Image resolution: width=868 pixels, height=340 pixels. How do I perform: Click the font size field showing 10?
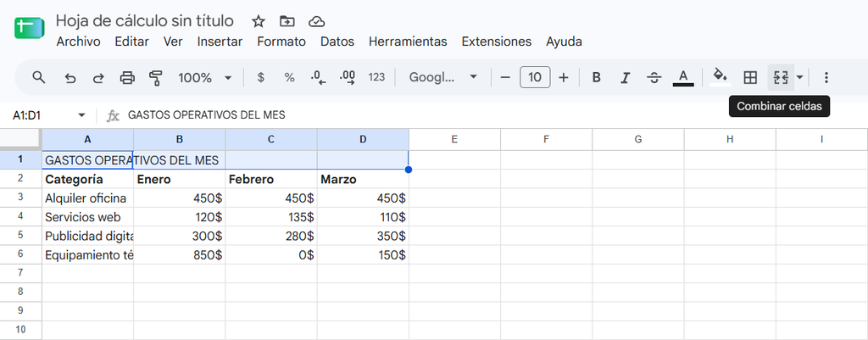click(x=535, y=77)
